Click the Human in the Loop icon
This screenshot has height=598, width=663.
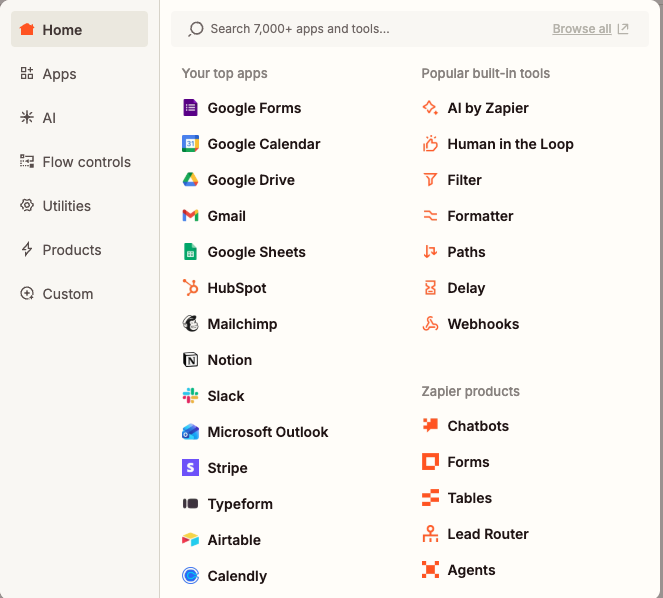point(430,144)
